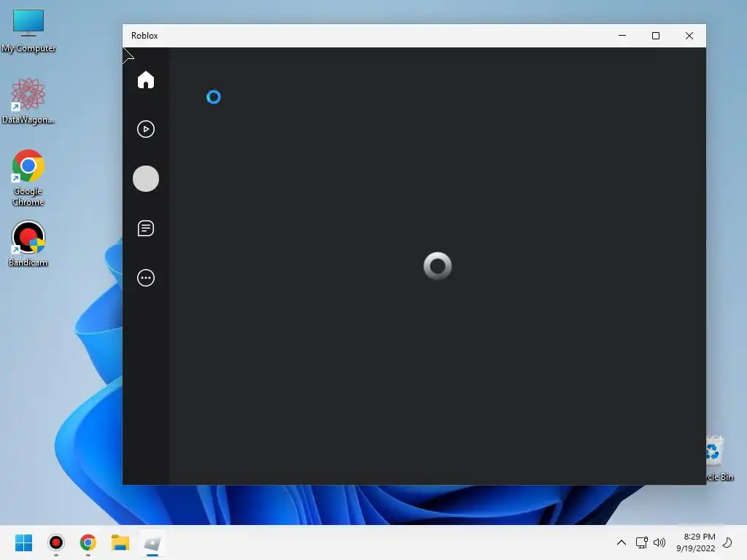Open the network status tray icon
The image size is (747, 560).
[x=642, y=542]
